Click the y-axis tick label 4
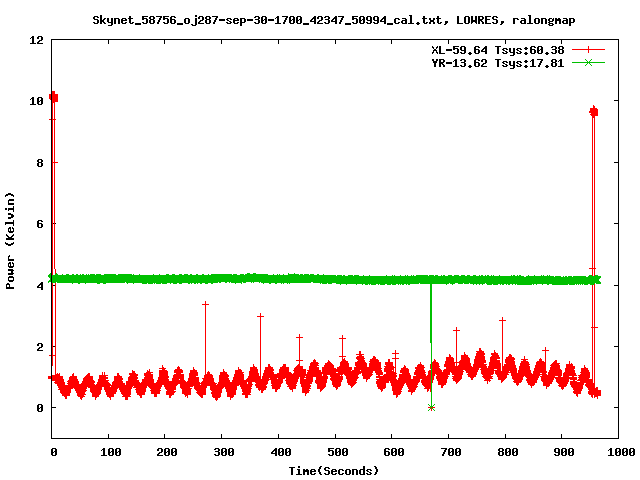 (x=40, y=286)
